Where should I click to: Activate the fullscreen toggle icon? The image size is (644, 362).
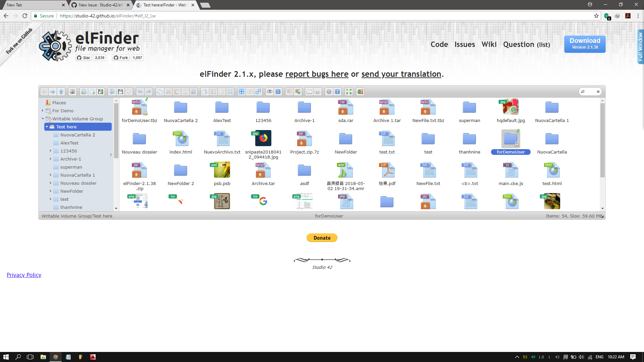click(349, 92)
